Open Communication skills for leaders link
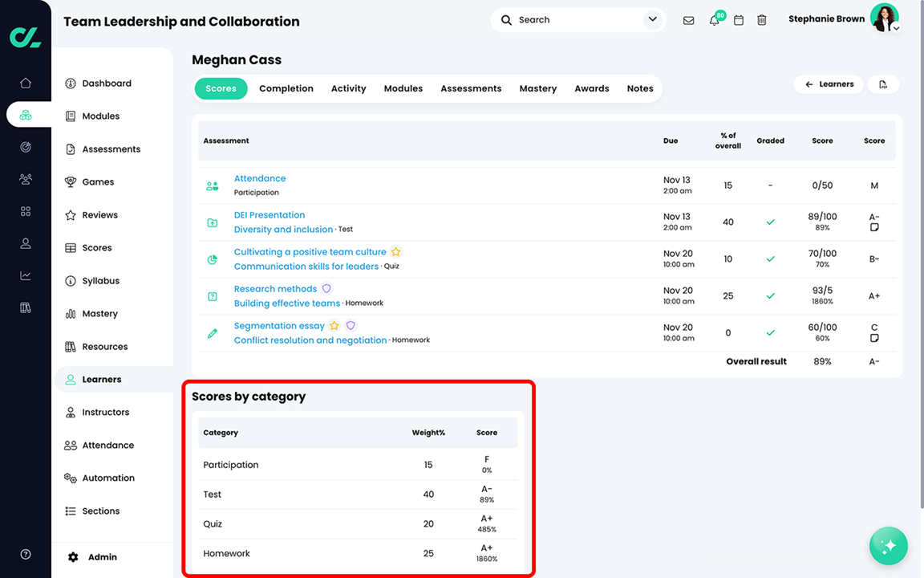 coord(306,267)
